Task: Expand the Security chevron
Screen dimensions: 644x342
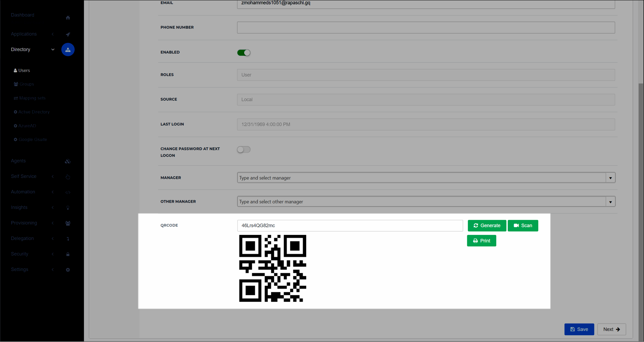Action: (x=53, y=254)
